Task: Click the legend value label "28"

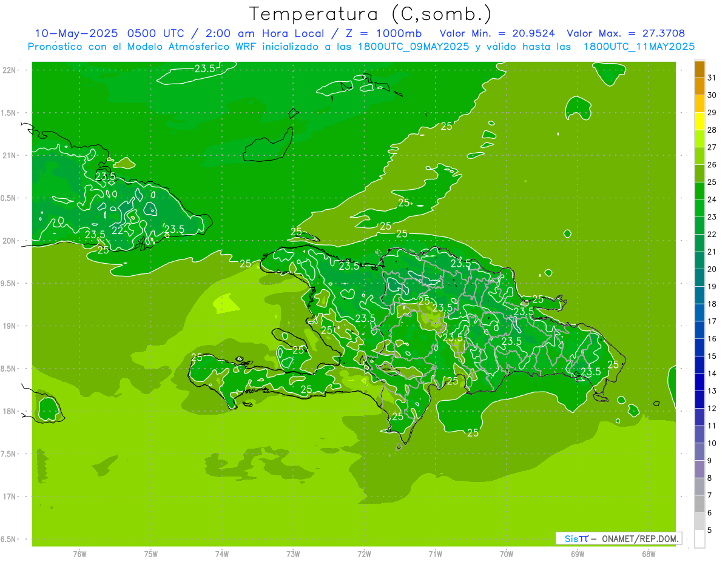Action: (712, 130)
